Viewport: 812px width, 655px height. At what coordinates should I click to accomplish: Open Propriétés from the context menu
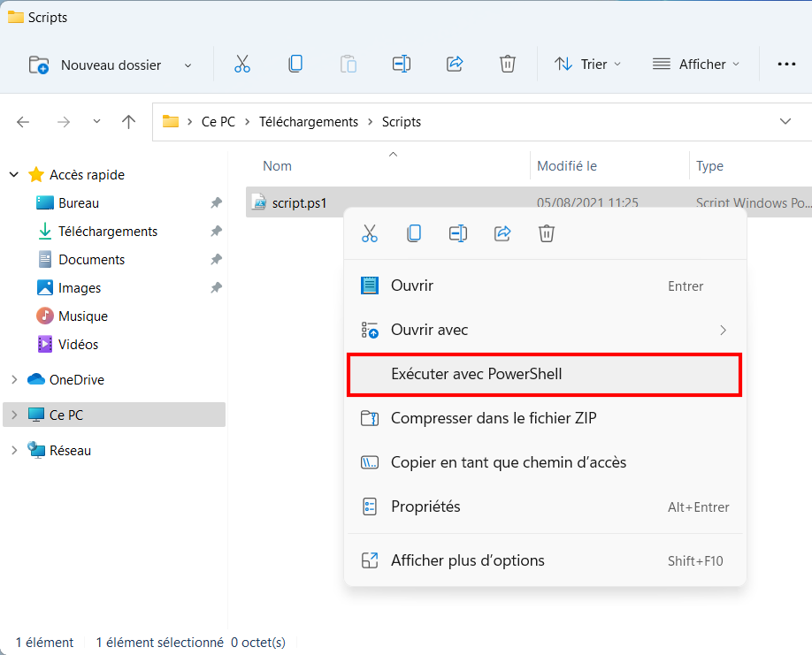(x=545, y=506)
